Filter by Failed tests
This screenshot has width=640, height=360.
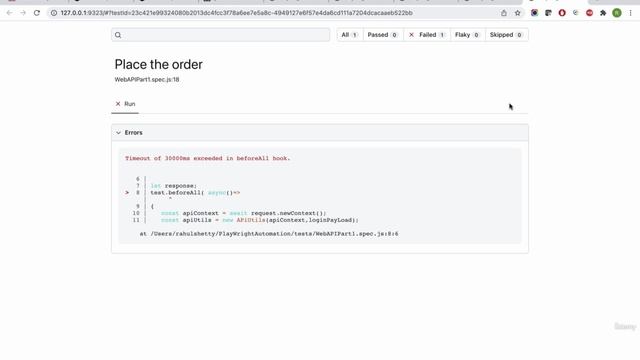(x=427, y=35)
